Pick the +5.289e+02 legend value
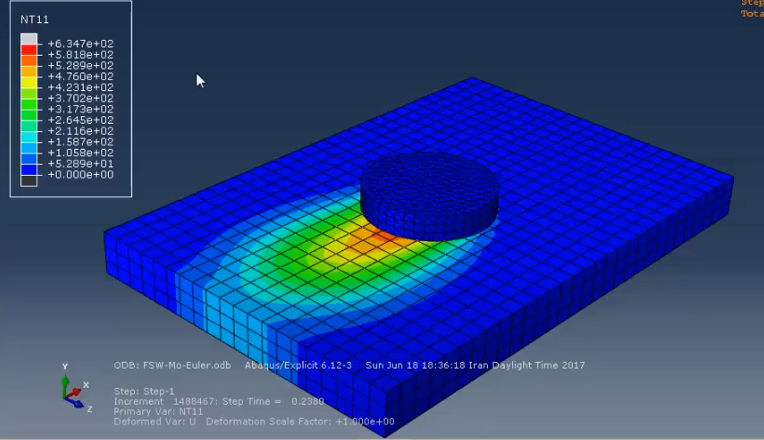 click(80, 66)
